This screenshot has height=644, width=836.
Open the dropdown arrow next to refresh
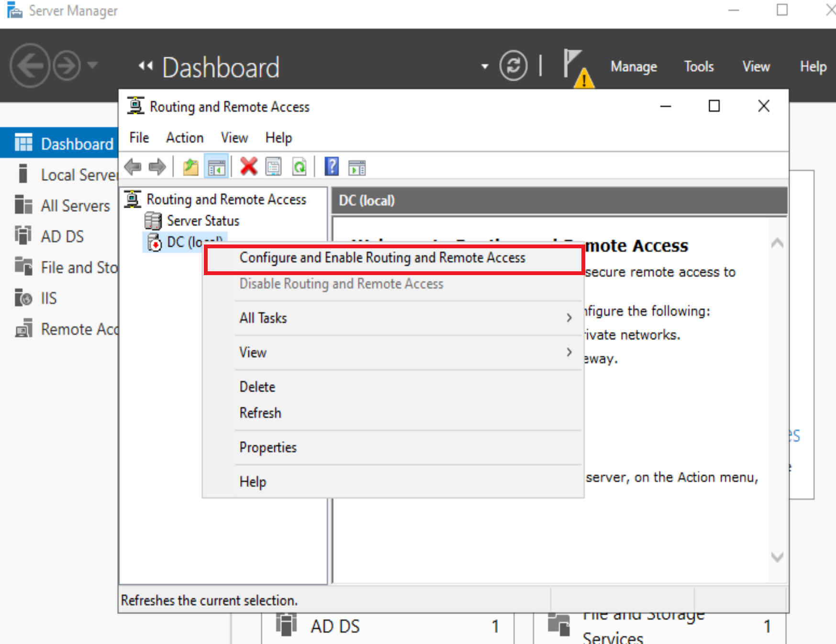(x=485, y=67)
